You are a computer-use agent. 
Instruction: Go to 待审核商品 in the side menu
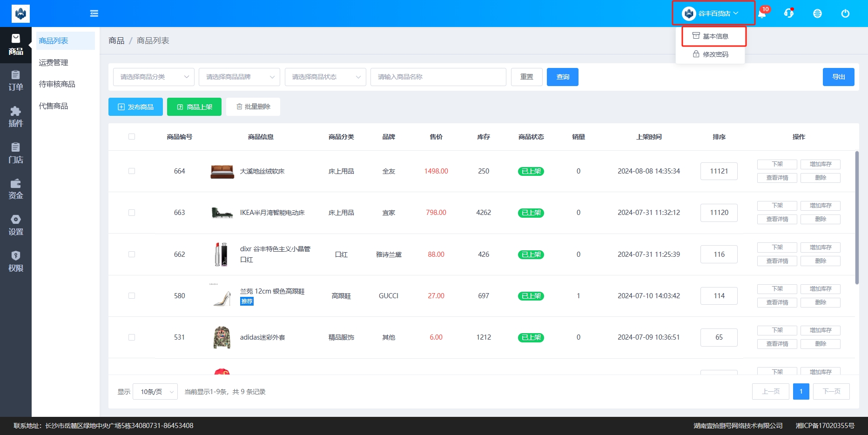pos(57,84)
